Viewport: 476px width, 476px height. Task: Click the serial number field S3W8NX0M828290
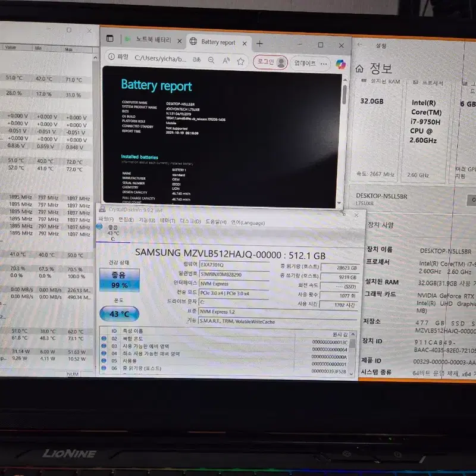coord(234,274)
